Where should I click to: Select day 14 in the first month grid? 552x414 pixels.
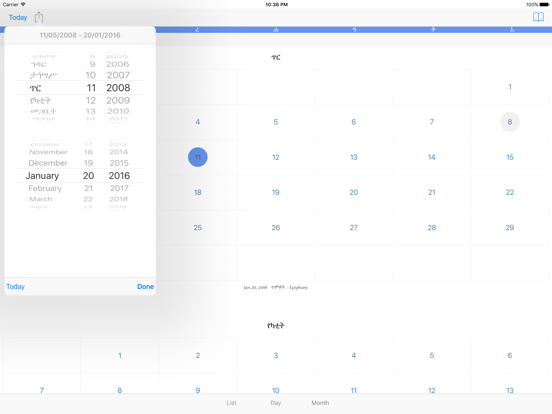click(x=432, y=157)
